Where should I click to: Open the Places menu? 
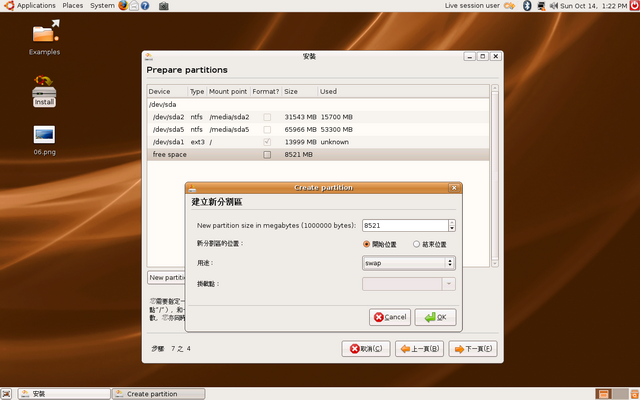click(73, 5)
